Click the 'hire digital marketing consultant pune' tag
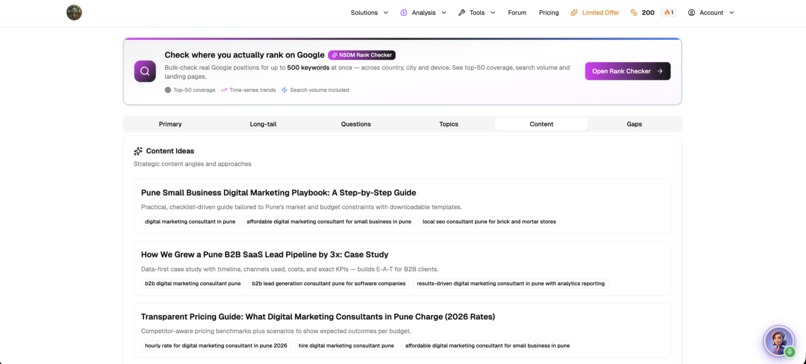Viewport: 806px width, 364px height. (346, 345)
